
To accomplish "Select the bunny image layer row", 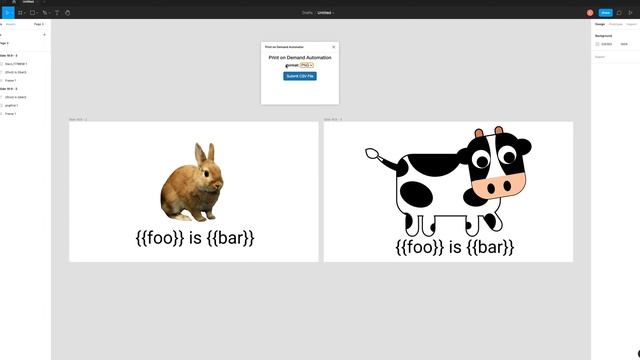I will click(16, 64).
